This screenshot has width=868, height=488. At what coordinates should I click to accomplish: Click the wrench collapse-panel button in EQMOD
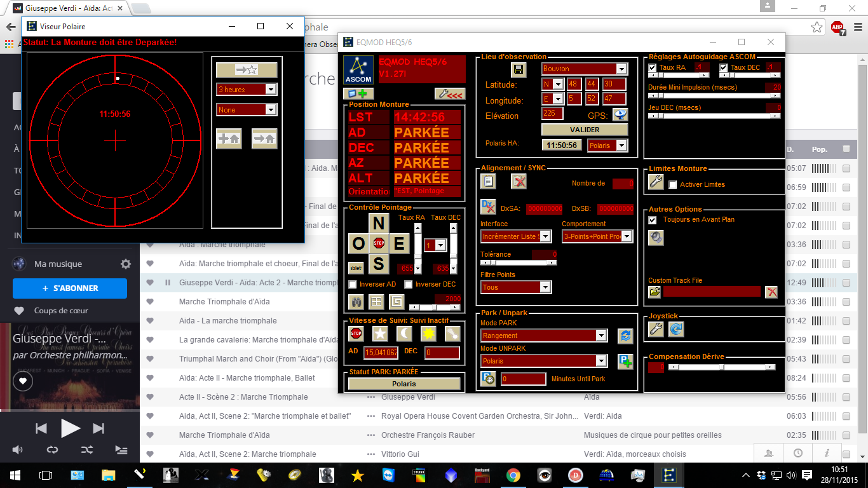[450, 94]
